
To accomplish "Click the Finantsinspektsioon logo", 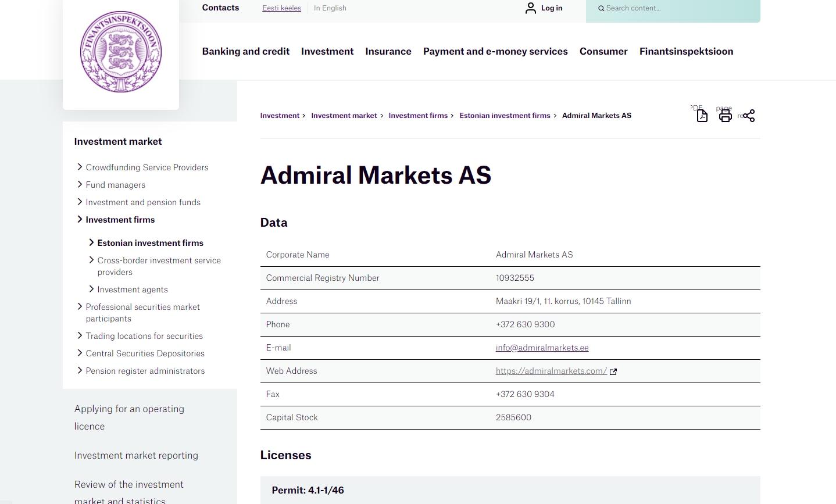I will 121,52.
